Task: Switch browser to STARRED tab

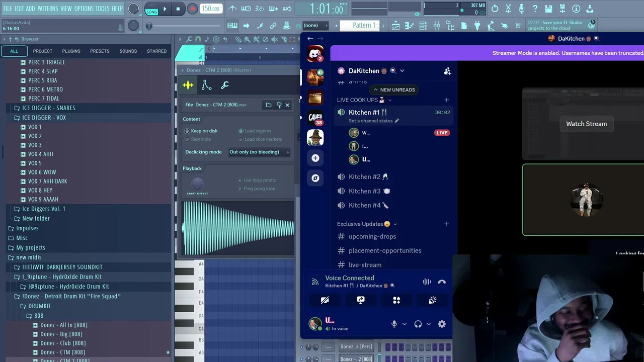Action: pyautogui.click(x=156, y=51)
